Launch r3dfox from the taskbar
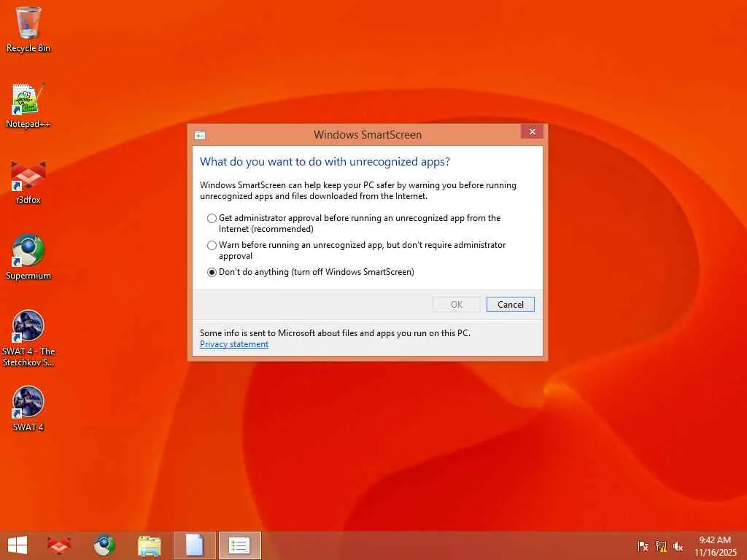Viewport: 747px width, 560px height. pyautogui.click(x=59, y=545)
